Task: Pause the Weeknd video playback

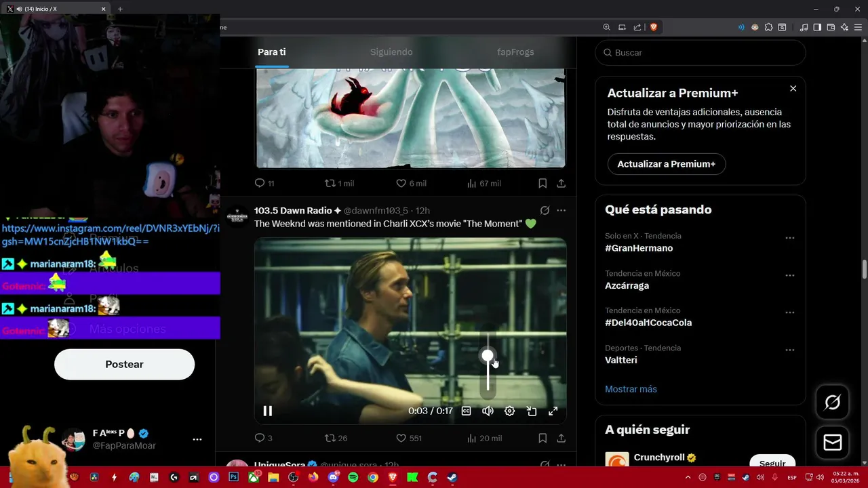Action: (x=268, y=411)
